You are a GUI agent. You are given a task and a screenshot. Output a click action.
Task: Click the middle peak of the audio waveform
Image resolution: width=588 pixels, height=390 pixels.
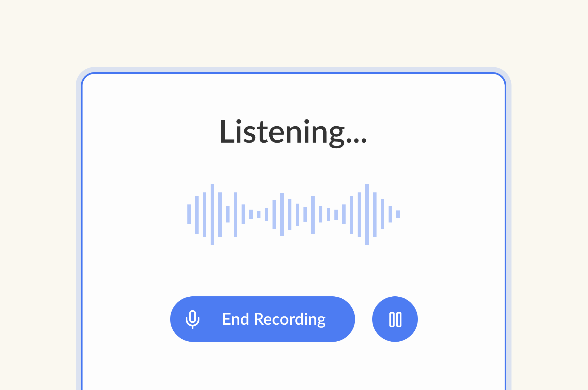click(282, 214)
